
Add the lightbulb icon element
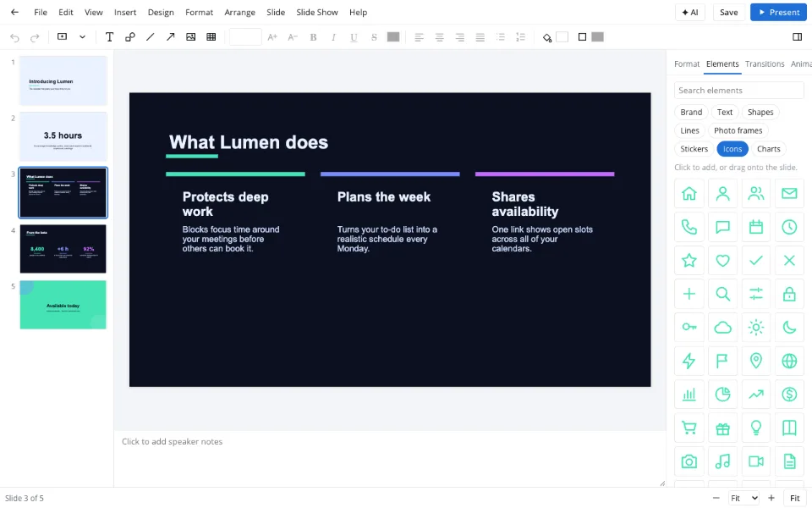(756, 428)
